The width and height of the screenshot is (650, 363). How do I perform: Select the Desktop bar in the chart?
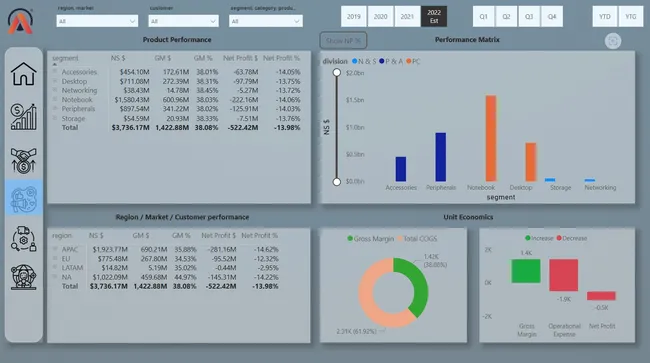531,162
